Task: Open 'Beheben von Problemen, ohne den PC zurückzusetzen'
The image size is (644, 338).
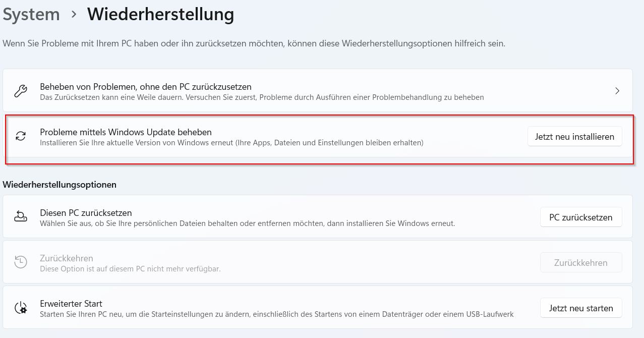Action: coord(146,87)
